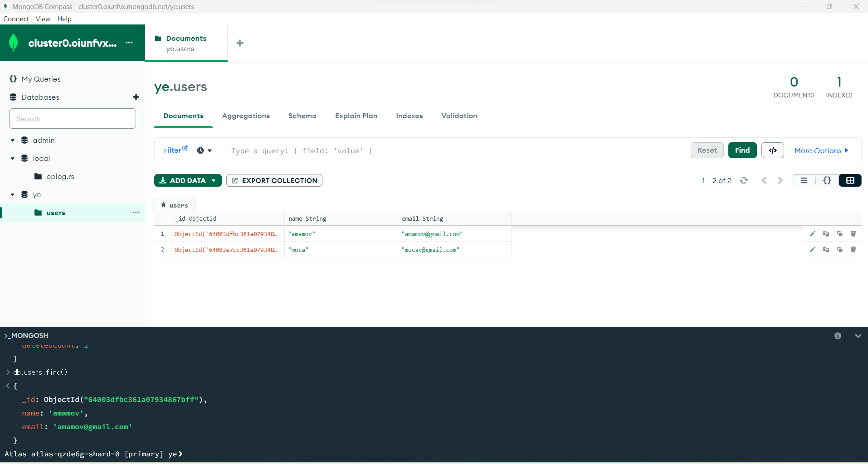Image resolution: width=868 pixels, height=464 pixels.
Task: Go to previous page of documents
Action: tap(764, 180)
